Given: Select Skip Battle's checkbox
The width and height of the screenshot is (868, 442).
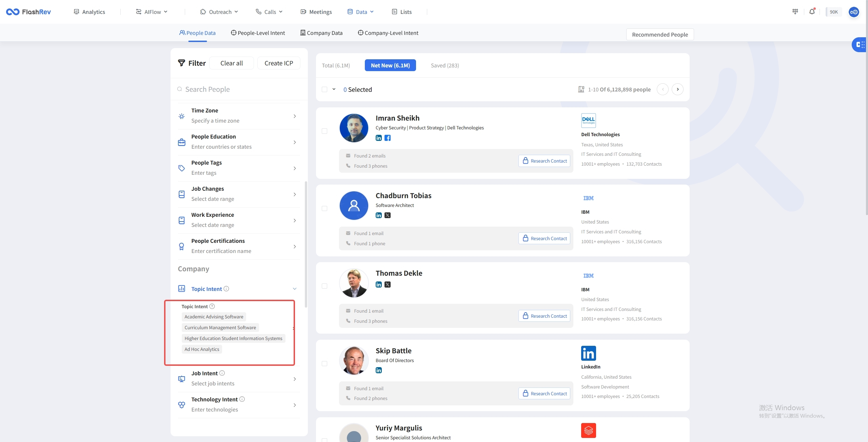Looking at the screenshot, I should tap(324, 363).
